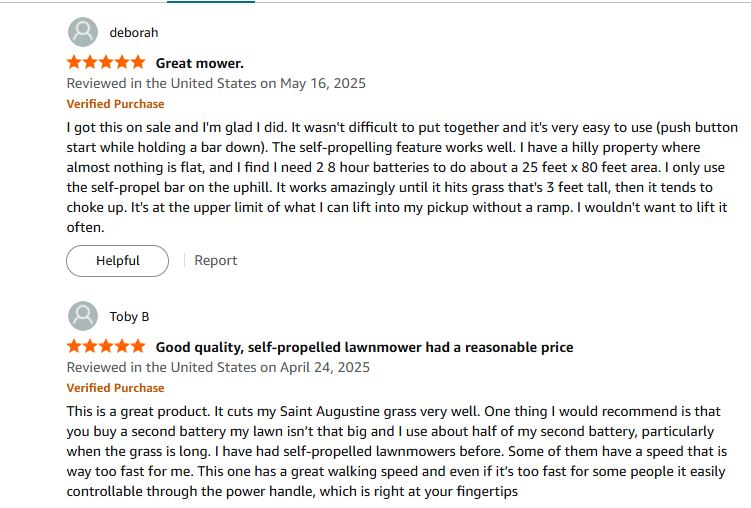751x508 pixels.
Task: Open 'Good quality, self-propelled lawnmower' review title
Action: (x=364, y=347)
